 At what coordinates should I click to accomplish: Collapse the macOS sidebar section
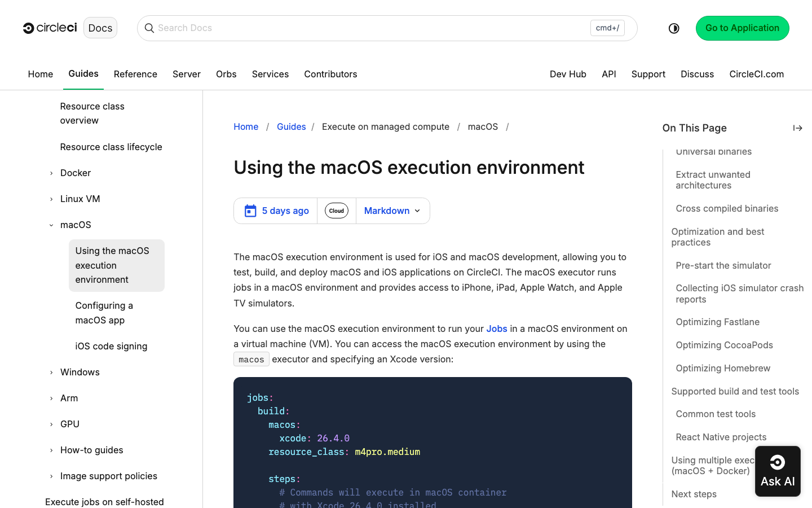[x=51, y=225]
